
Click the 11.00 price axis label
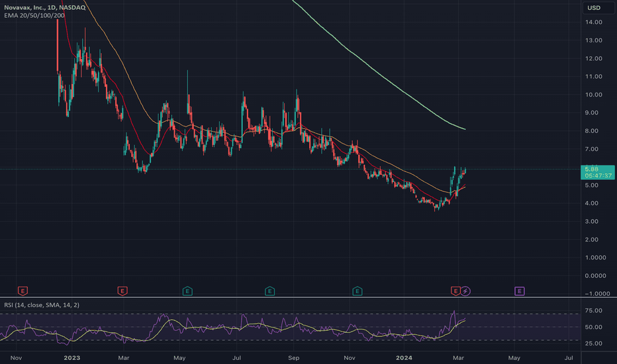pos(593,76)
